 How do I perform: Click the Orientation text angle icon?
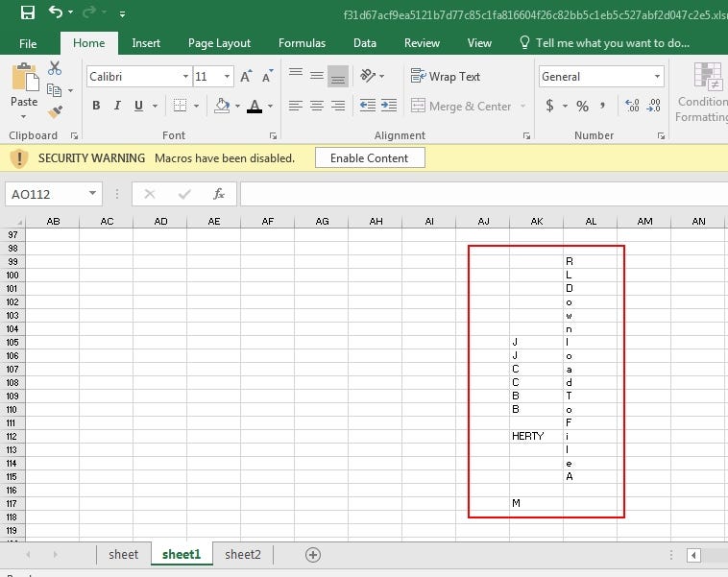pyautogui.click(x=367, y=76)
